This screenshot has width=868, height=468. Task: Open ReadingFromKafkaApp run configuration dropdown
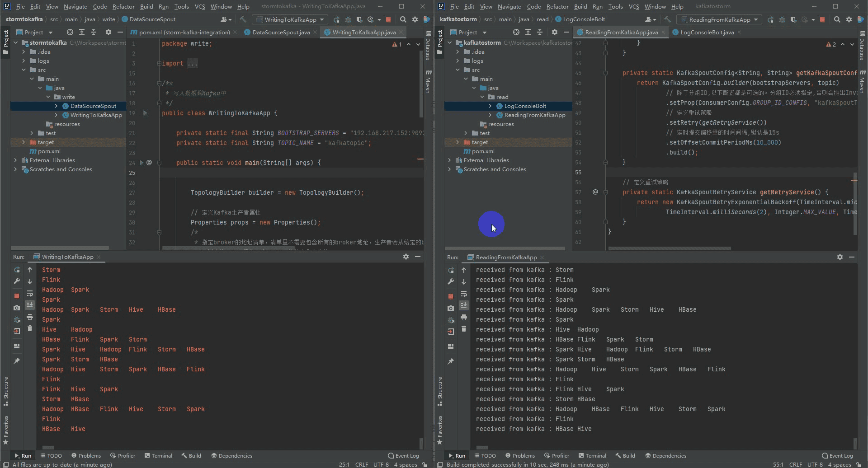(719, 19)
